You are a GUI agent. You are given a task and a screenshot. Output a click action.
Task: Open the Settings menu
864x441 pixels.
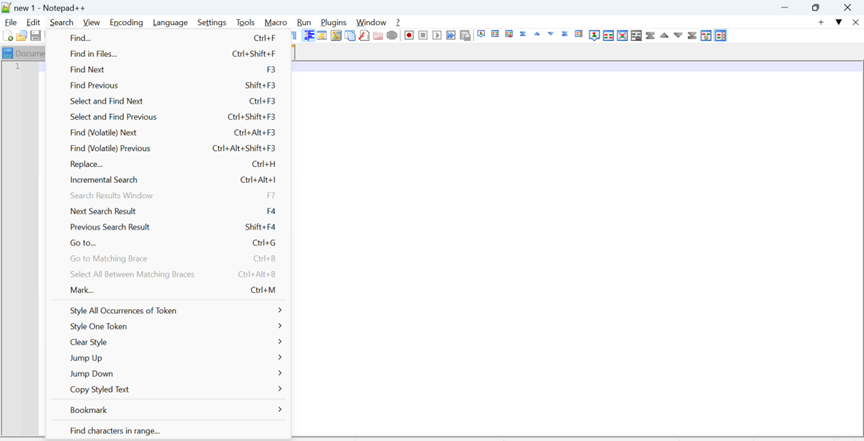(x=212, y=23)
